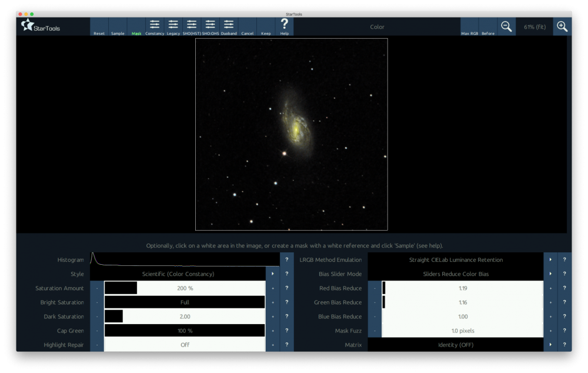
Task: Toggle the Before preview
Action: point(488,26)
